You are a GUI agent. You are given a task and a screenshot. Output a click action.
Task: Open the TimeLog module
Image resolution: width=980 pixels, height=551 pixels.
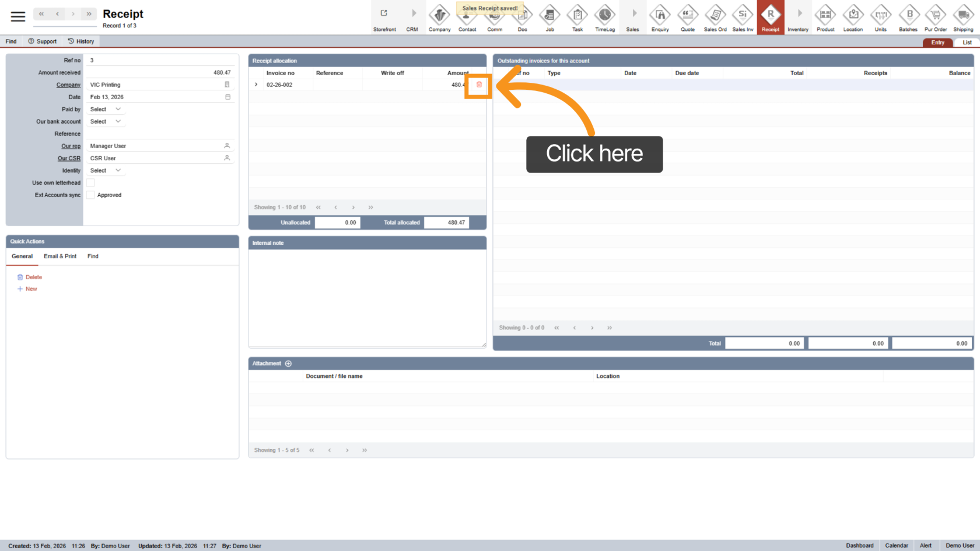coord(605,17)
